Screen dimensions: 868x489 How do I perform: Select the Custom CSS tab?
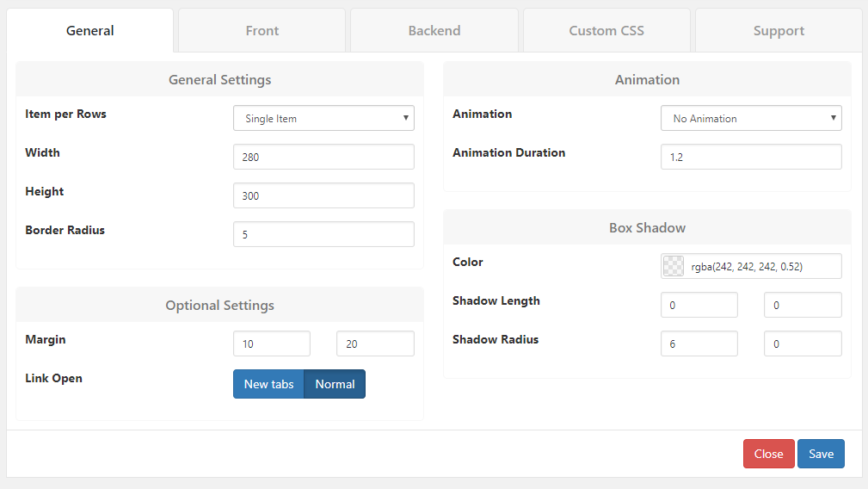pyautogui.click(x=606, y=30)
